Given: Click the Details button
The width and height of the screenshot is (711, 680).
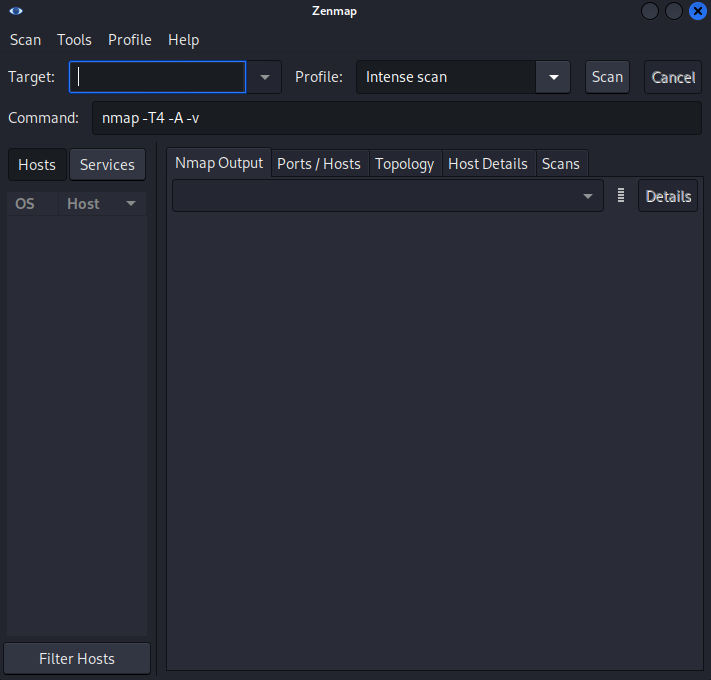Looking at the screenshot, I should point(668,196).
